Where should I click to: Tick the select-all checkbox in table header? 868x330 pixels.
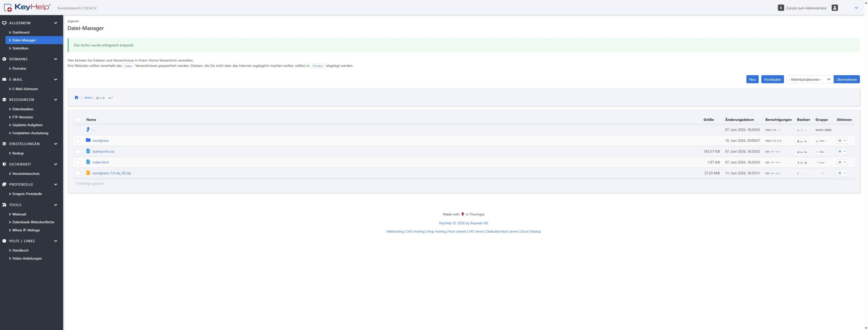tap(78, 120)
